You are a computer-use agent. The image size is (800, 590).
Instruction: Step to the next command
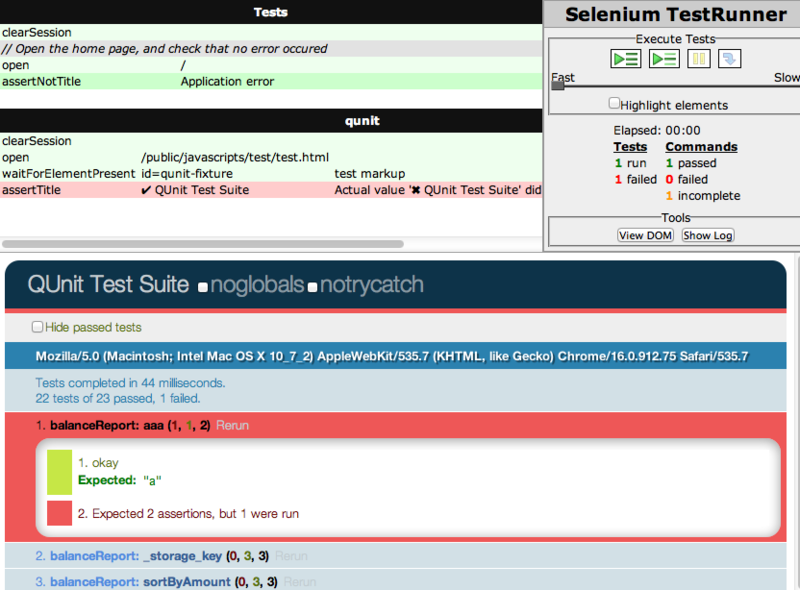[729, 59]
